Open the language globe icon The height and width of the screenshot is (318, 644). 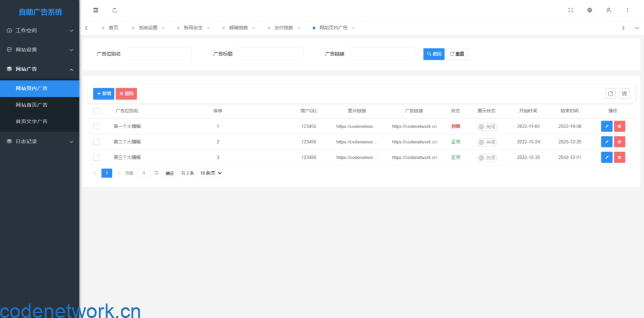click(x=589, y=10)
